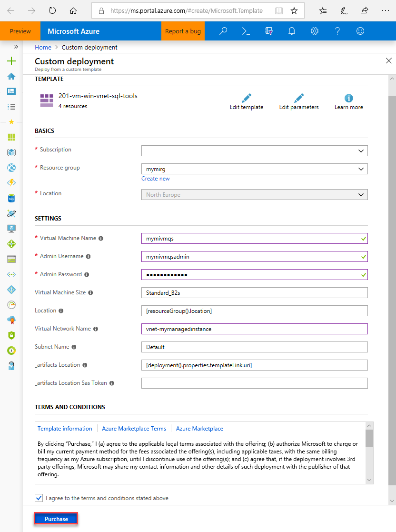The height and width of the screenshot is (532, 396).
Task: Click the Edit template pencil icon
Action: pos(247,98)
